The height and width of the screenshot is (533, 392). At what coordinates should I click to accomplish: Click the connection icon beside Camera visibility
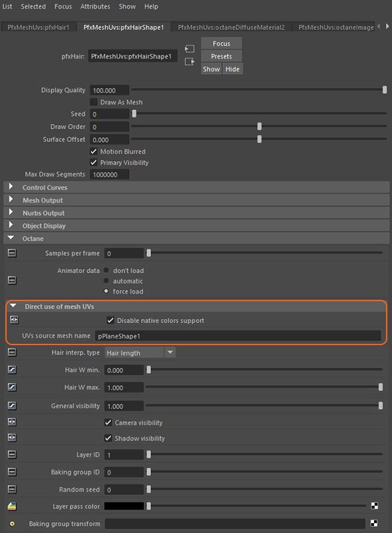(12, 422)
